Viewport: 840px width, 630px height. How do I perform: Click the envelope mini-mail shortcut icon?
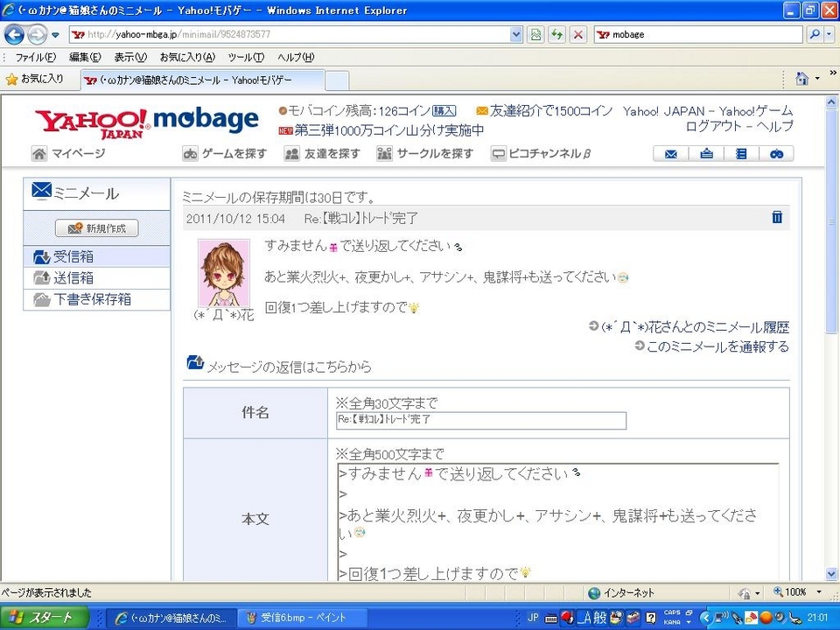(671, 154)
